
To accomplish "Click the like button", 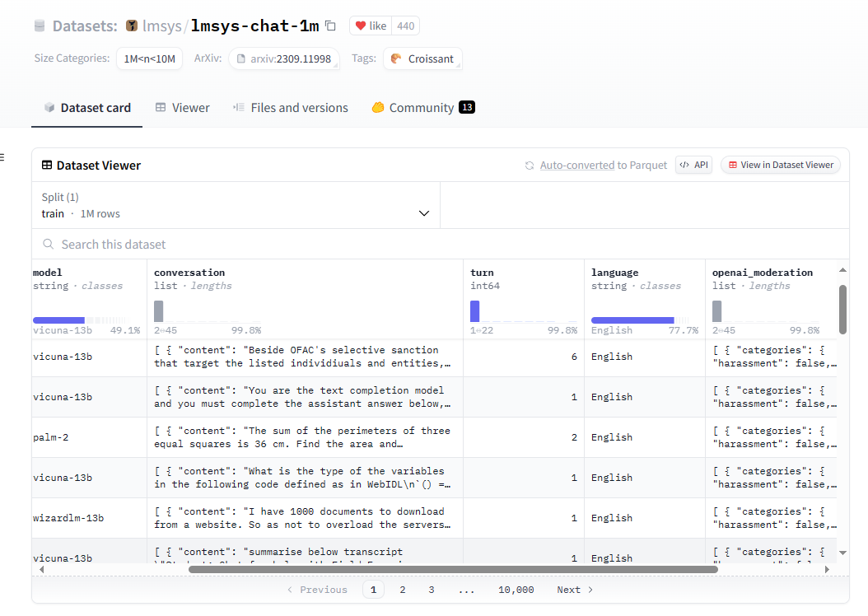I will click(371, 26).
